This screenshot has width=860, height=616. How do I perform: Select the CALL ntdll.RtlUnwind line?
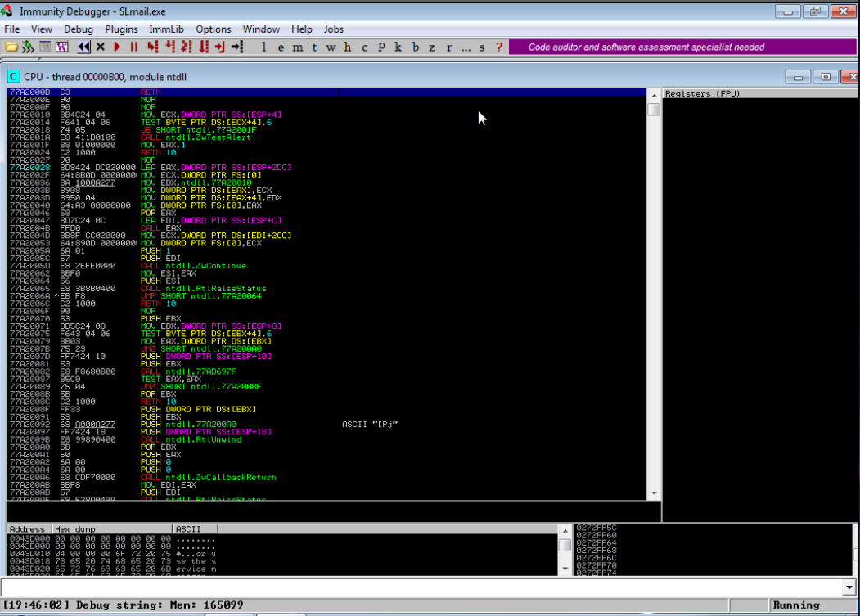pyautogui.click(x=326, y=440)
